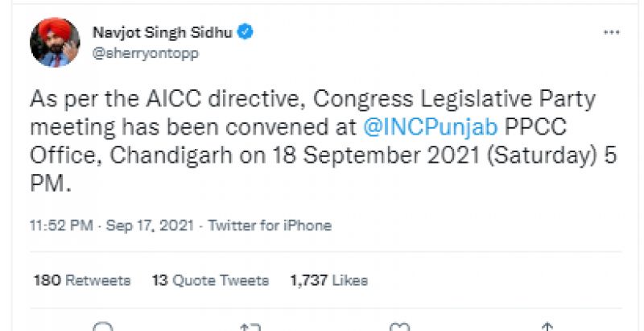Follow the @INCPunjab mention link
The height and width of the screenshot is (331, 644).
pos(425,127)
